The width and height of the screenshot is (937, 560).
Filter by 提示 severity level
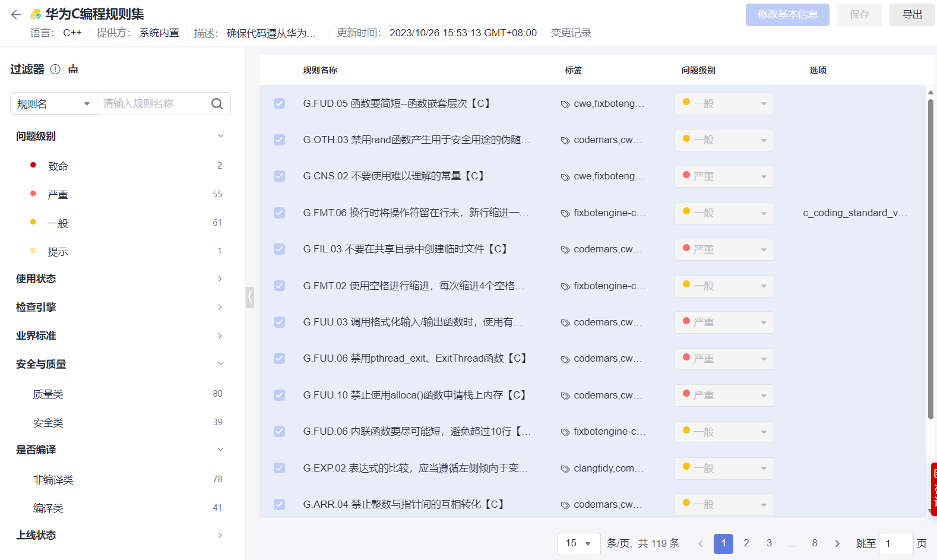[x=58, y=251]
